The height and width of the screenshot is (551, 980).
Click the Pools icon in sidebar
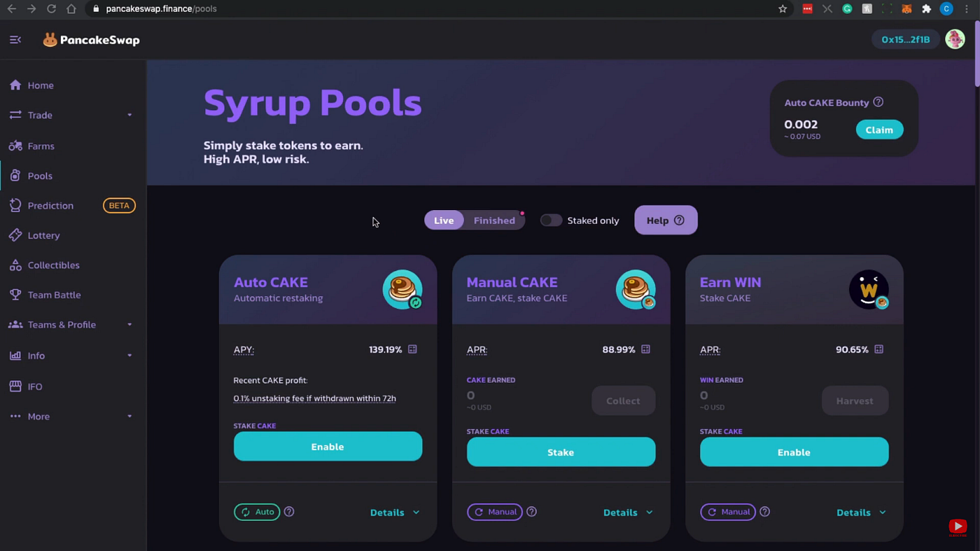[15, 176]
